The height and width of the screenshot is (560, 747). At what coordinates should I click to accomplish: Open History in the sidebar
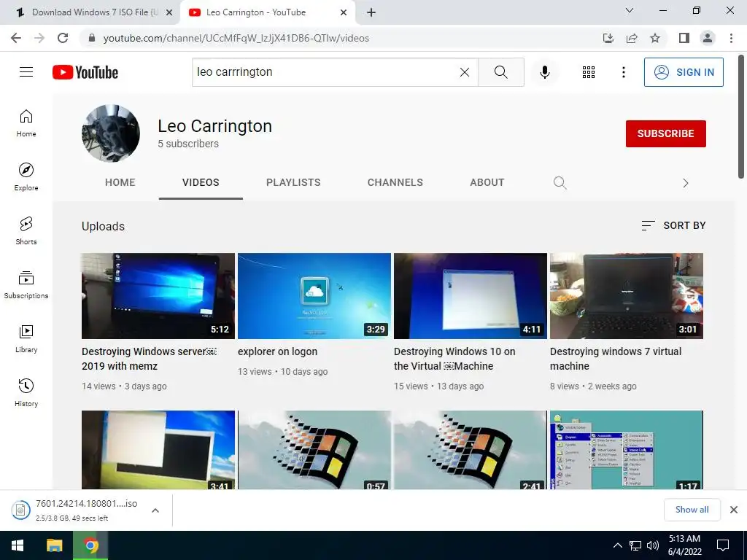coord(26,392)
